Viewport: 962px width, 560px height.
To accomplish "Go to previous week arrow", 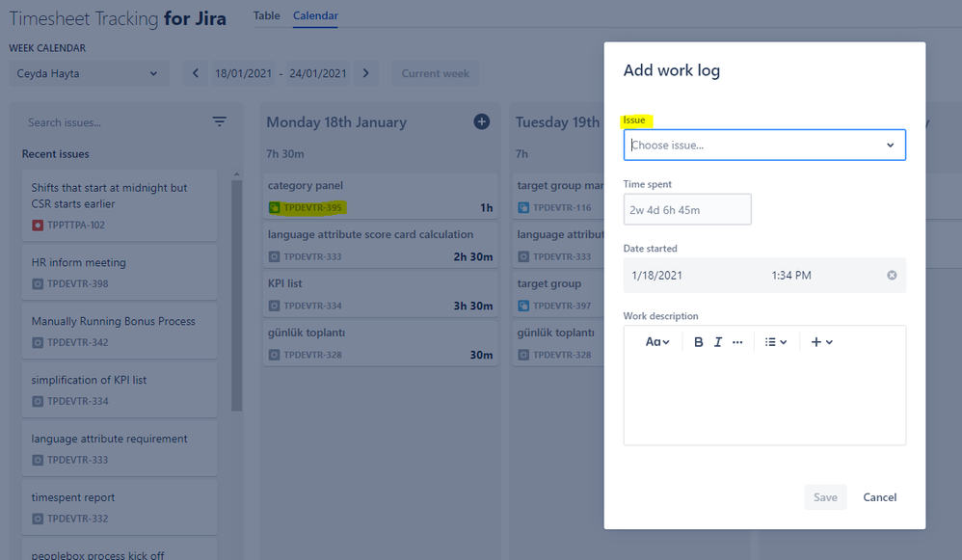I will (195, 73).
